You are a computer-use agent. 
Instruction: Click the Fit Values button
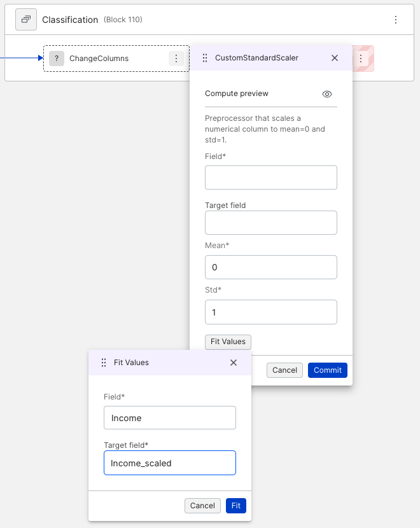228,342
